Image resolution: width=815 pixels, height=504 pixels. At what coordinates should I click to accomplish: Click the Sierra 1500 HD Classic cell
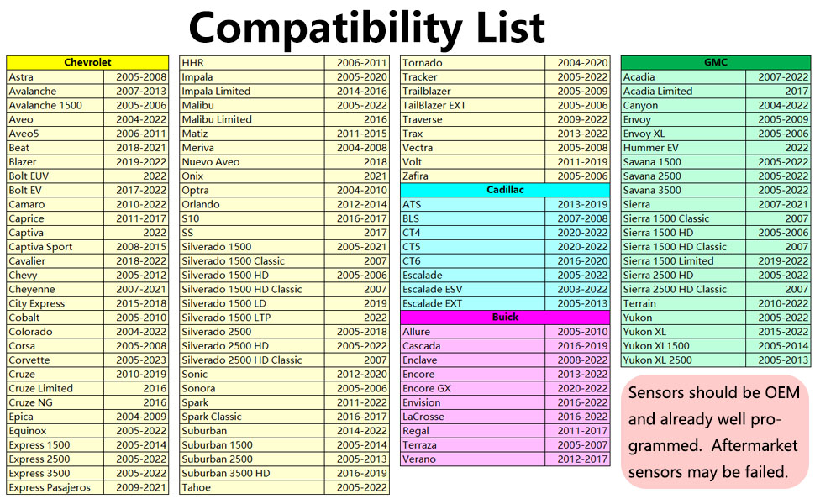(683, 247)
